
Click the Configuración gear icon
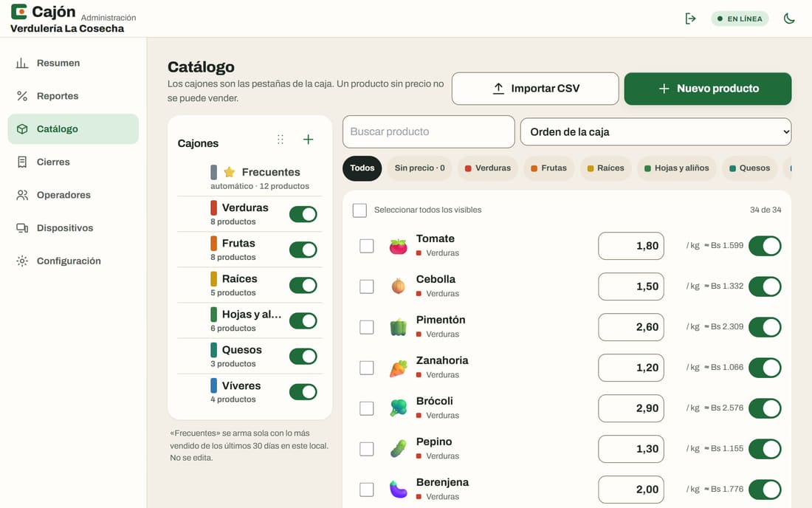pyautogui.click(x=21, y=261)
